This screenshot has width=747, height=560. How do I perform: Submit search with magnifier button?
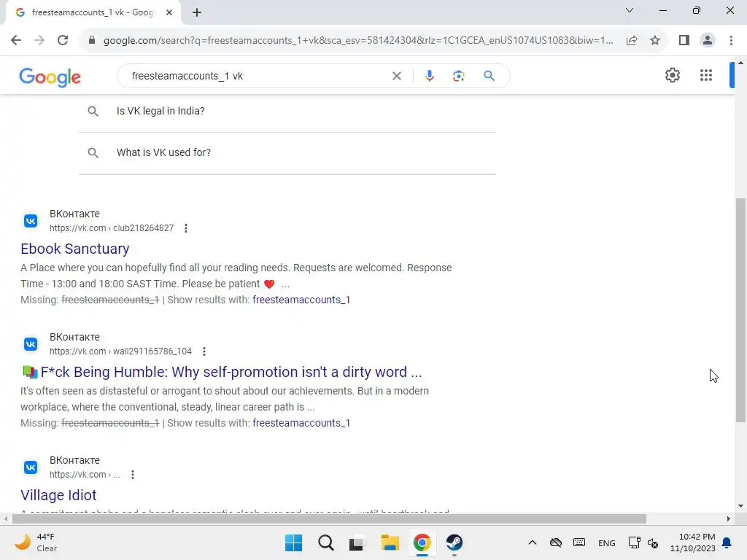(489, 76)
